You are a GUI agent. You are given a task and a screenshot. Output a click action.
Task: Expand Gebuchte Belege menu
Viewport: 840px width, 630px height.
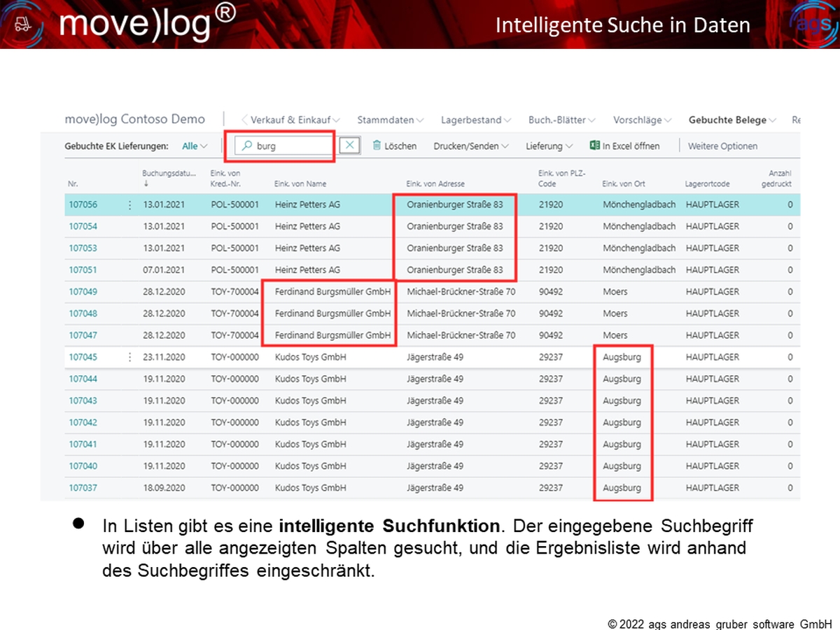click(x=732, y=120)
